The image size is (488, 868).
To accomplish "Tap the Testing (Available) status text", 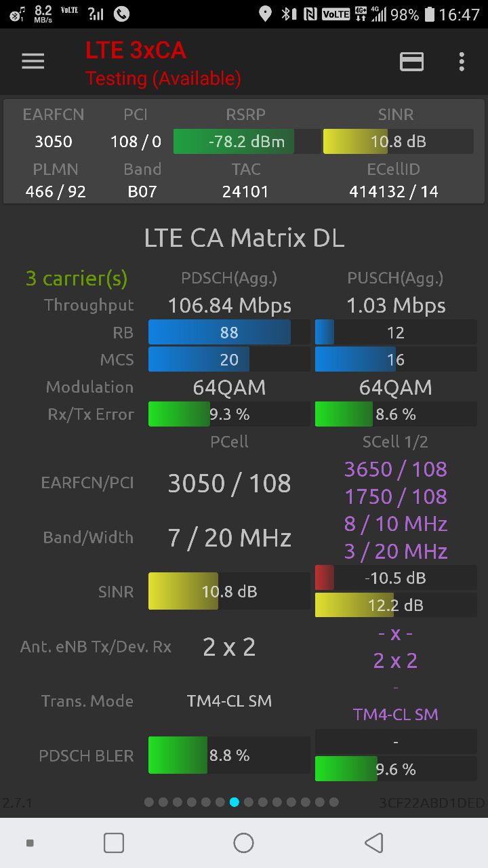I will [163, 79].
